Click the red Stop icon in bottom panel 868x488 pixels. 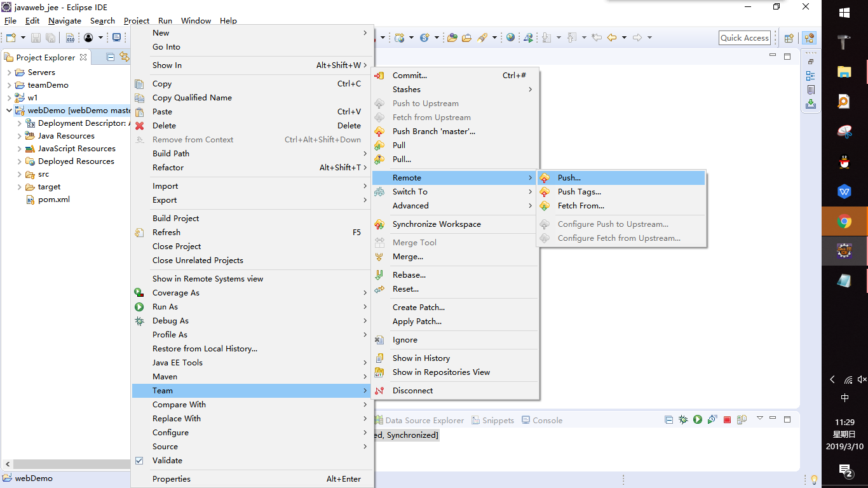point(727,419)
